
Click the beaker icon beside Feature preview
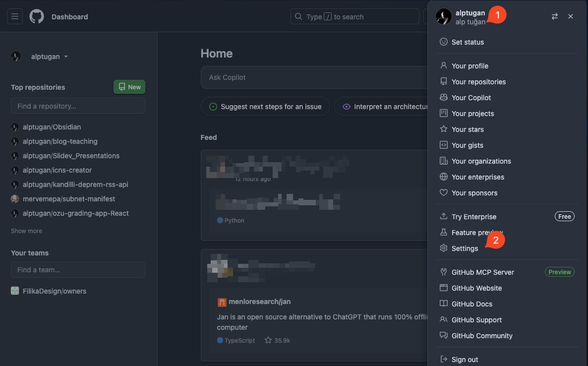(x=444, y=233)
